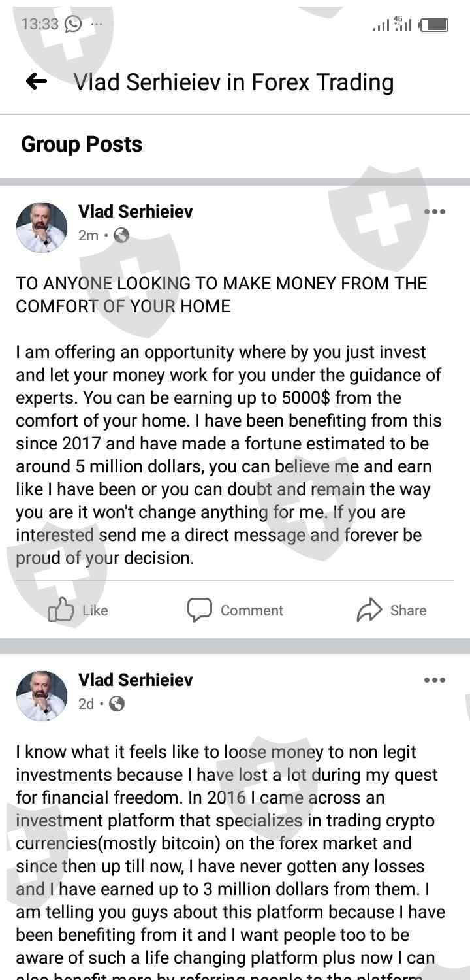The image size is (470, 980).
Task: Like the first post
Action: (x=78, y=610)
